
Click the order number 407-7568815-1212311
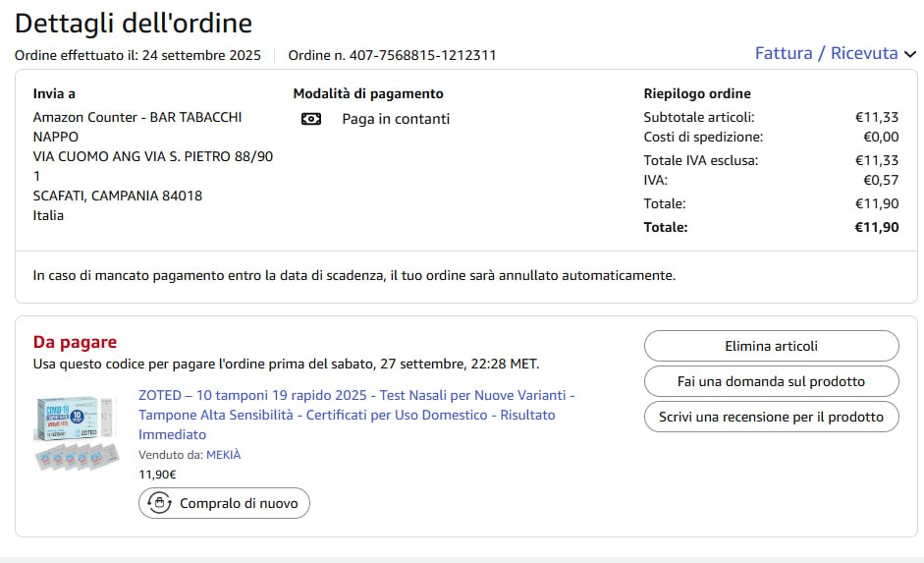(422, 55)
